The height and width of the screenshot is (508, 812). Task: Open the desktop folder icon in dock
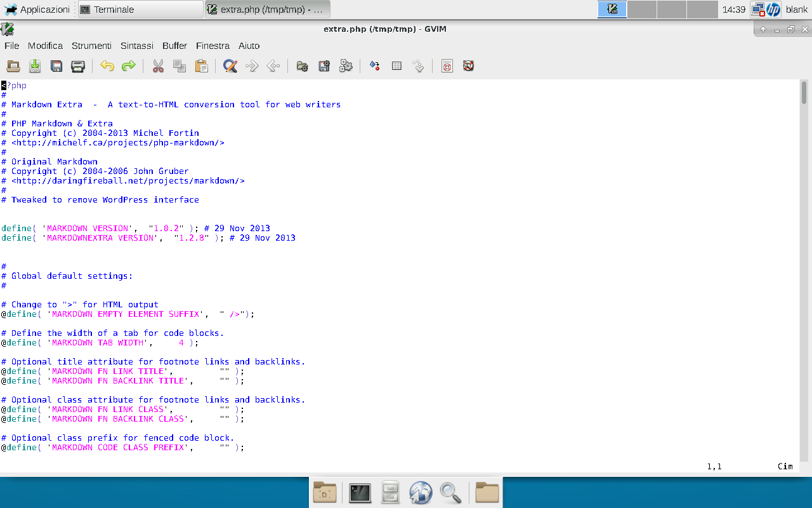[325, 493]
